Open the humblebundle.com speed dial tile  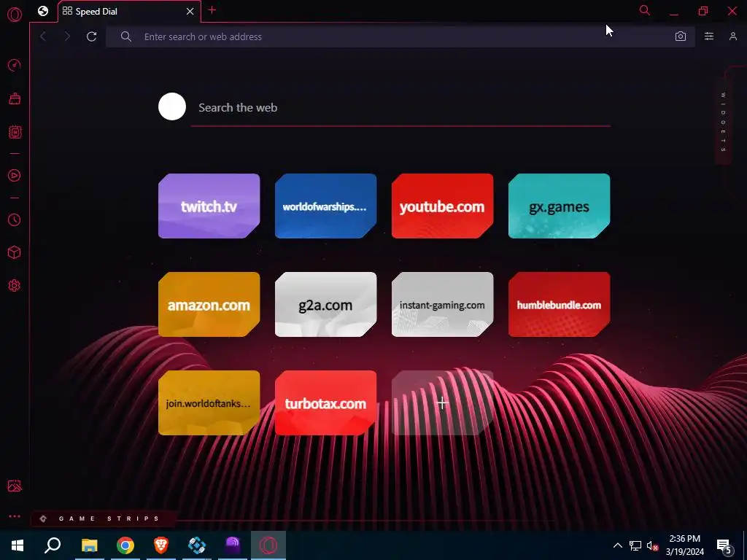pyautogui.click(x=560, y=304)
